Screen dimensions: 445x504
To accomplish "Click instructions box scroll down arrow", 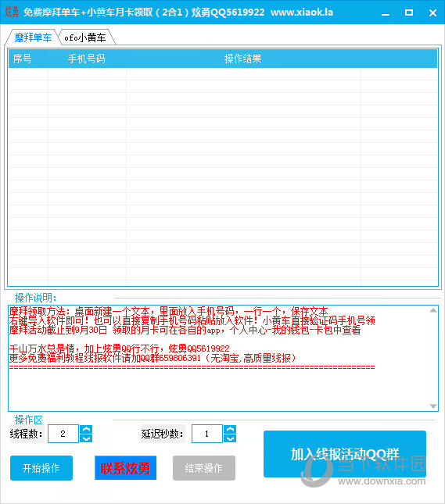I will coord(433,406).
